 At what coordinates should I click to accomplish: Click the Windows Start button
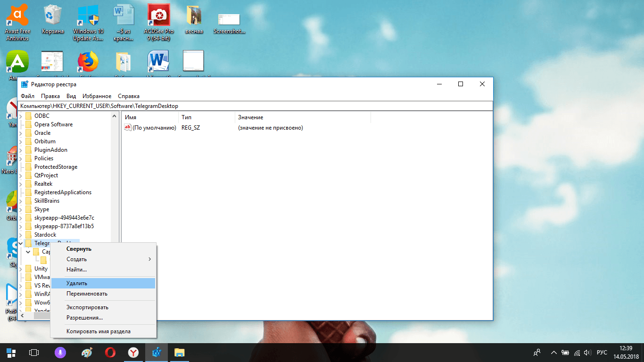coord(11,352)
